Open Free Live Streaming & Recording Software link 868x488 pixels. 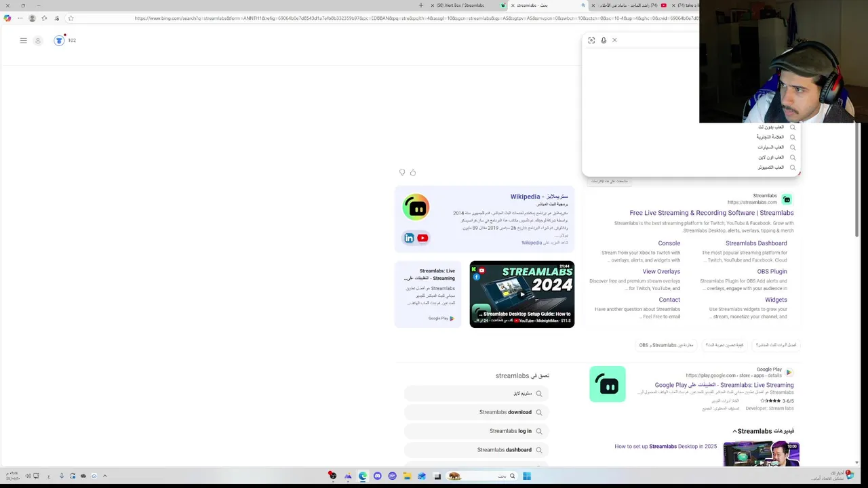[711, 213]
